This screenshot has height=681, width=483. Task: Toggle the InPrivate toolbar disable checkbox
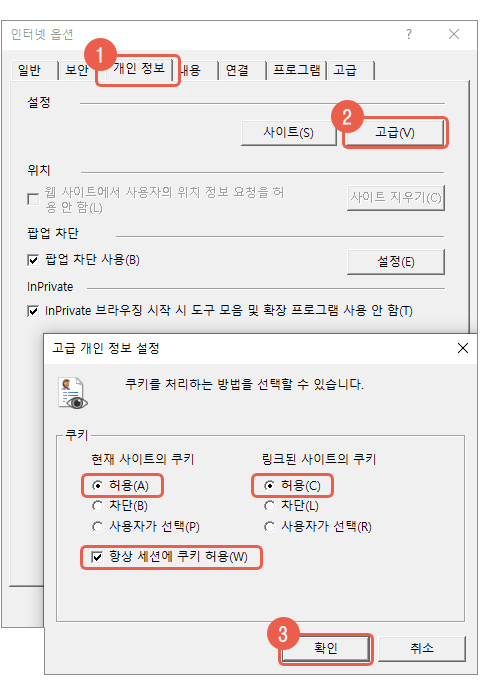click(x=33, y=311)
